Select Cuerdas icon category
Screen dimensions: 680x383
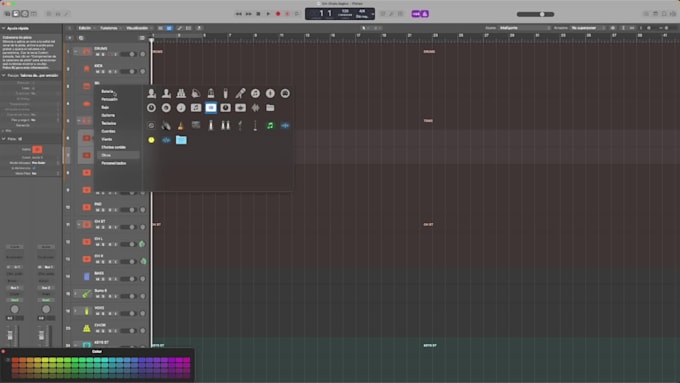(108, 131)
